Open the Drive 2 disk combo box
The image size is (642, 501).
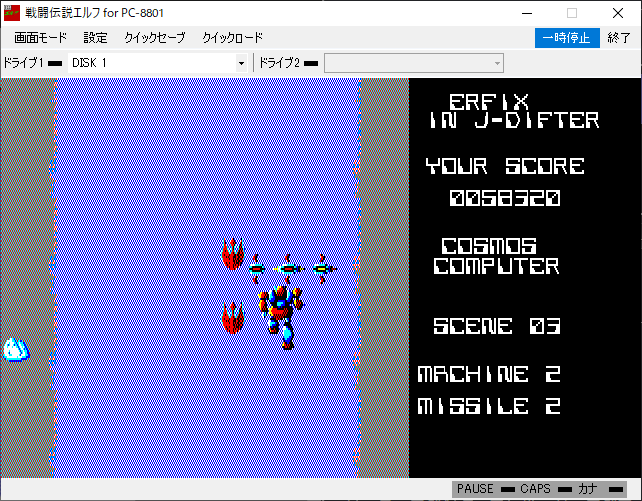pyautogui.click(x=414, y=63)
